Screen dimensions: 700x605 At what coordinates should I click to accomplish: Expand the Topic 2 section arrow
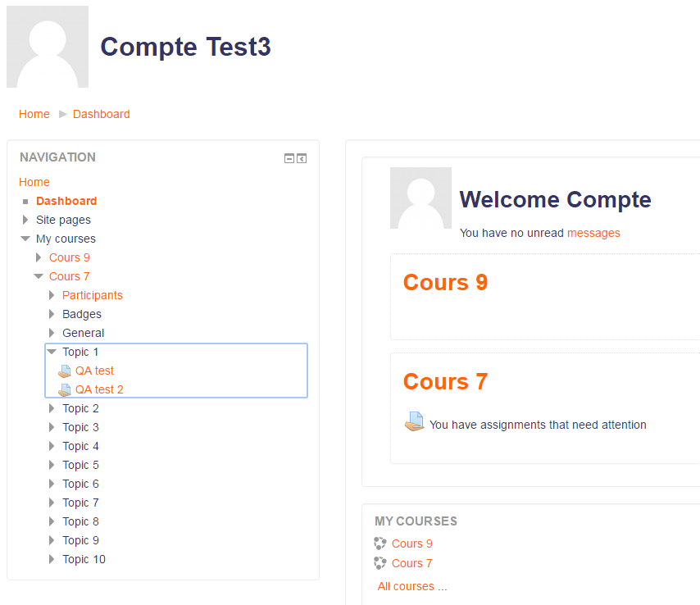point(52,408)
